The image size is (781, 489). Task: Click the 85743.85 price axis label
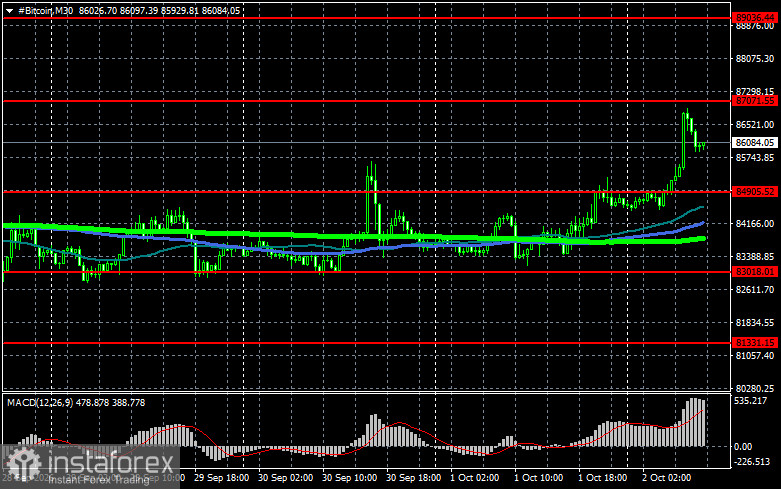[x=755, y=157]
